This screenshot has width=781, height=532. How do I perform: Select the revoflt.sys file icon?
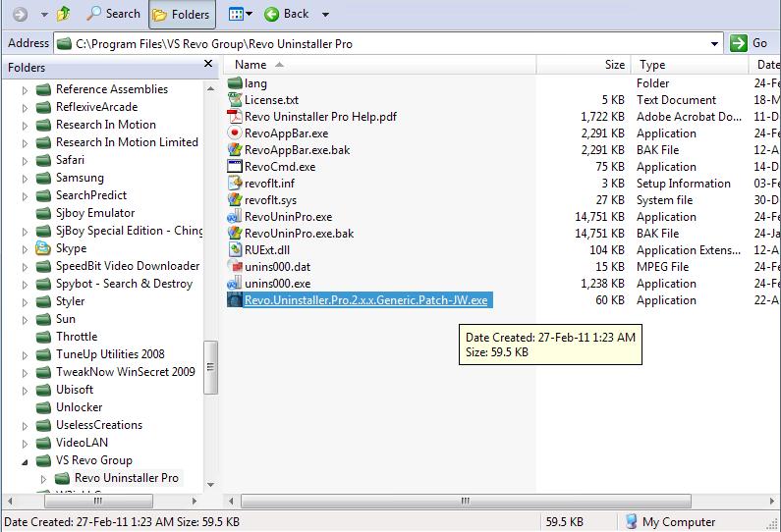point(235,199)
